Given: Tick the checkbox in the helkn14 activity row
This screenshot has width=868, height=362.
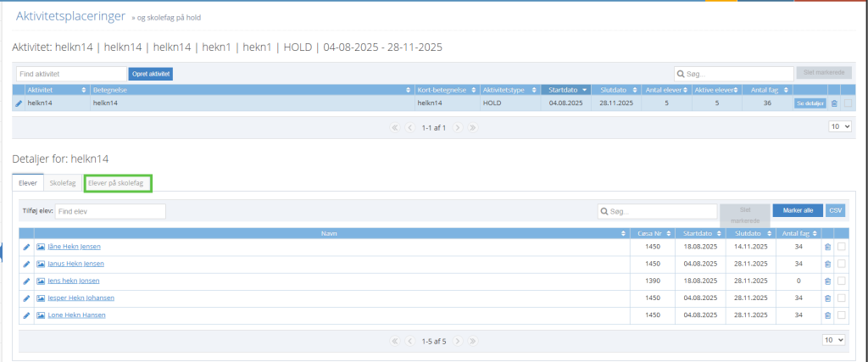Looking at the screenshot, I should [848, 103].
